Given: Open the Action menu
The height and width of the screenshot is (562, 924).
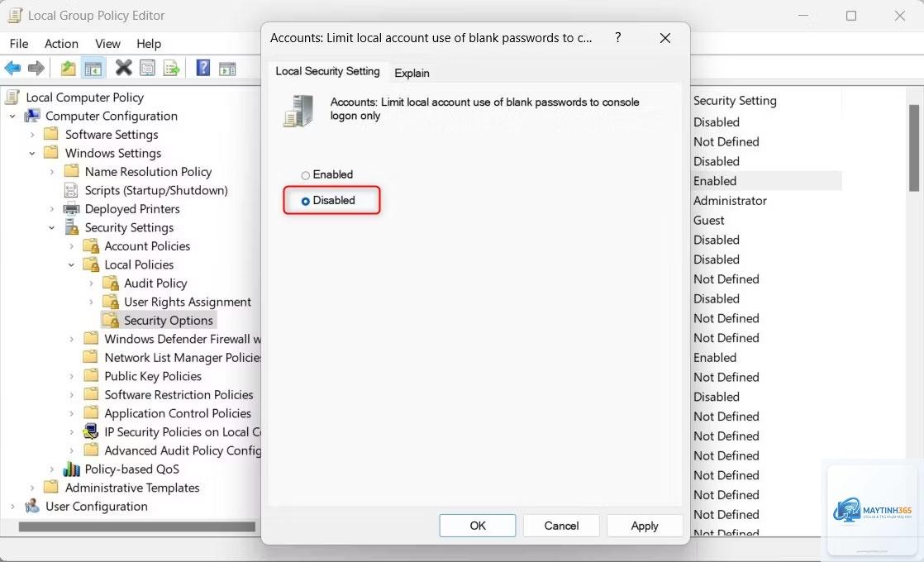Looking at the screenshot, I should coord(61,44).
